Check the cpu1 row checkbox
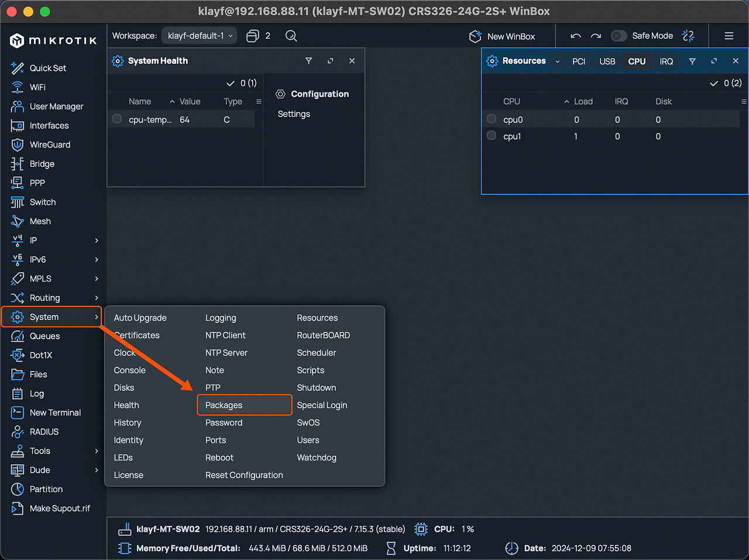 pyautogui.click(x=492, y=136)
